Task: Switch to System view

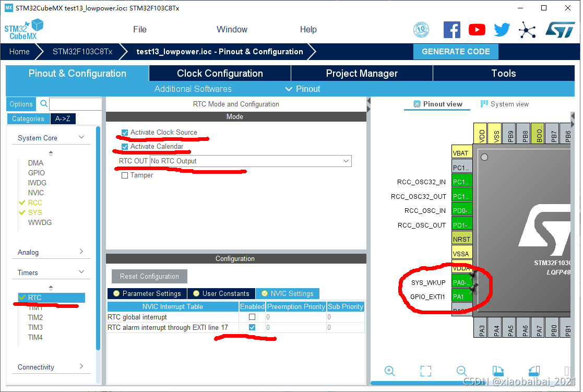Action: coord(505,104)
